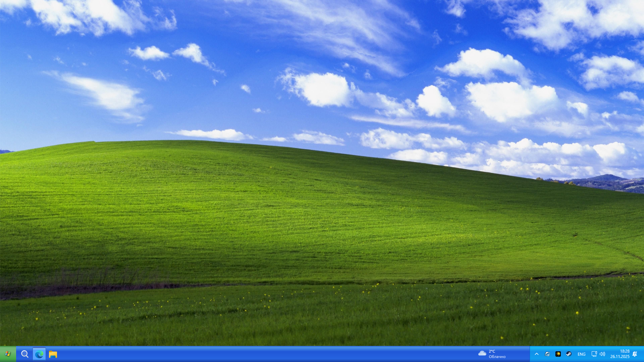The image size is (644, 362).
Task: Click the yellow starburst tray icon
Action: click(x=558, y=354)
